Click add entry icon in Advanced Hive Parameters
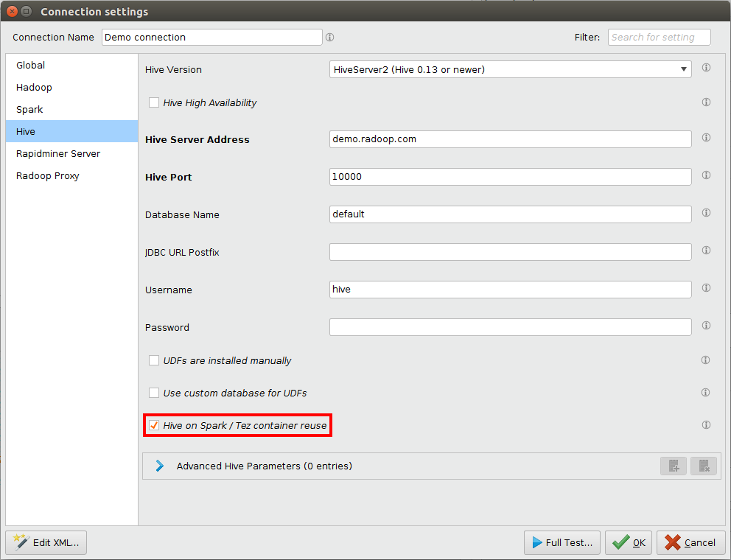The width and height of the screenshot is (731, 560). [x=674, y=466]
